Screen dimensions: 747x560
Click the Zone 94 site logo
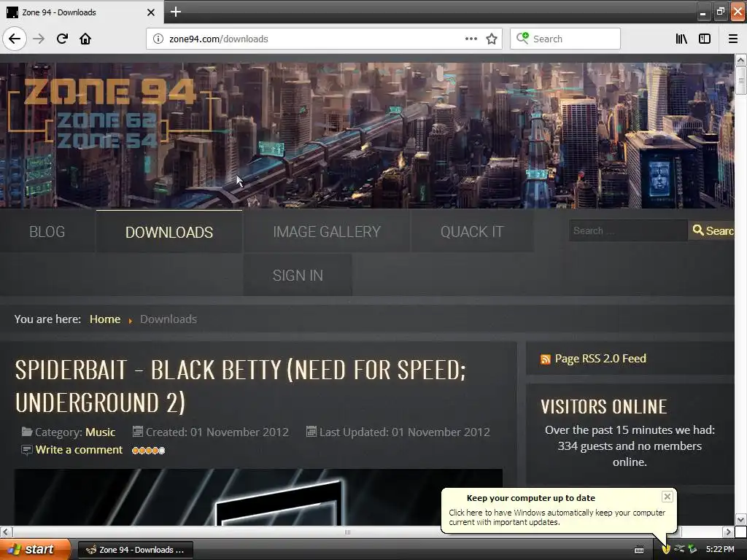(x=111, y=112)
